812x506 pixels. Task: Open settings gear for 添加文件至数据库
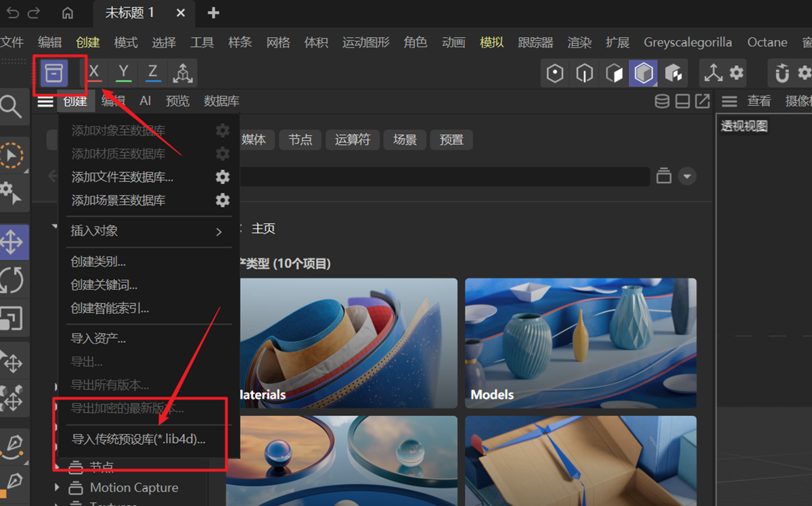[x=223, y=177]
